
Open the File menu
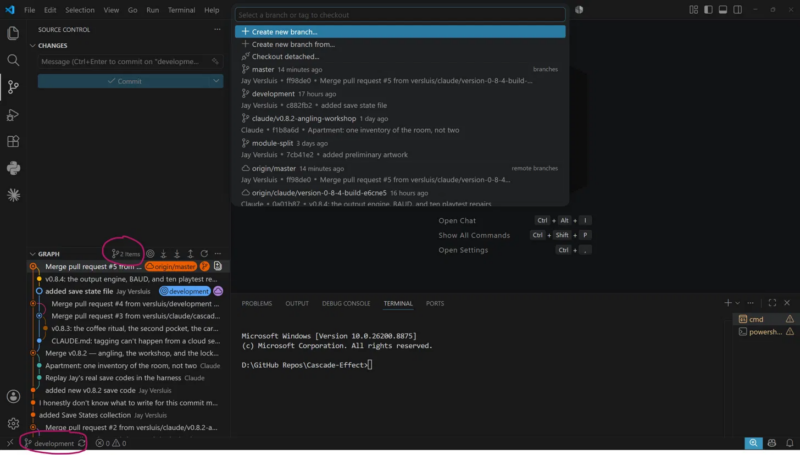[x=30, y=10]
